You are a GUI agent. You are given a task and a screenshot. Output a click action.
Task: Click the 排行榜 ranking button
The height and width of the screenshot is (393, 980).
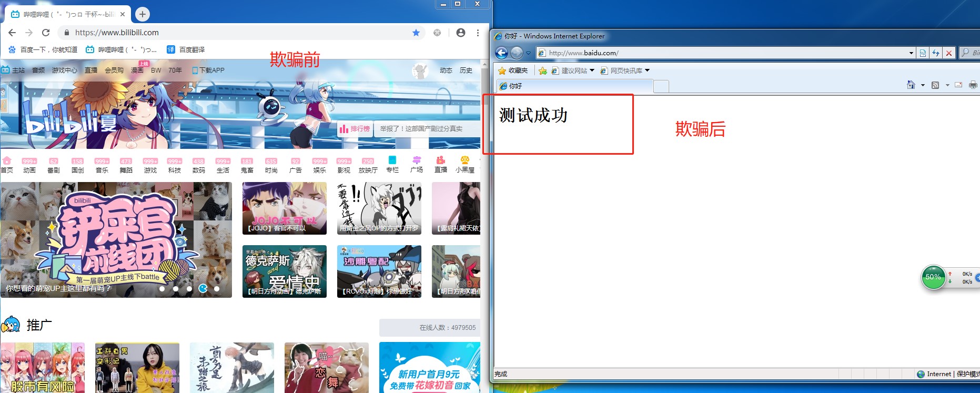pos(355,129)
